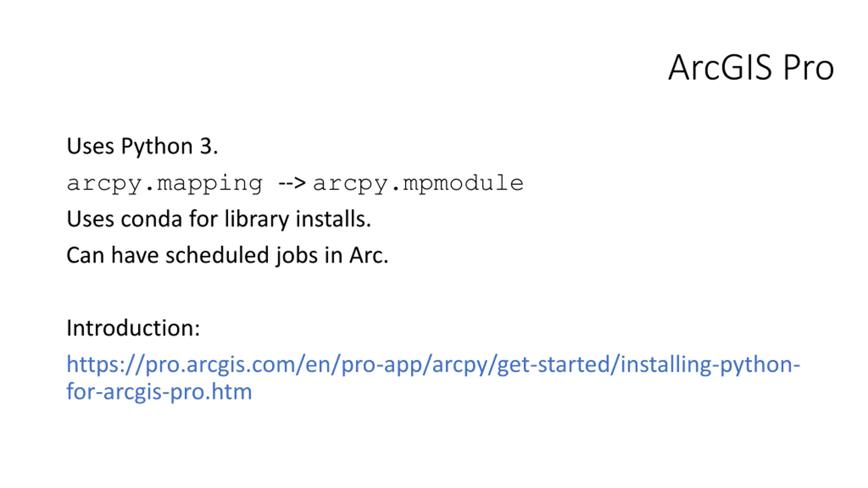Image resolution: width=868 pixels, height=488 pixels.
Task: Click the 'Uses conda for library installs.' line
Action: point(219,219)
